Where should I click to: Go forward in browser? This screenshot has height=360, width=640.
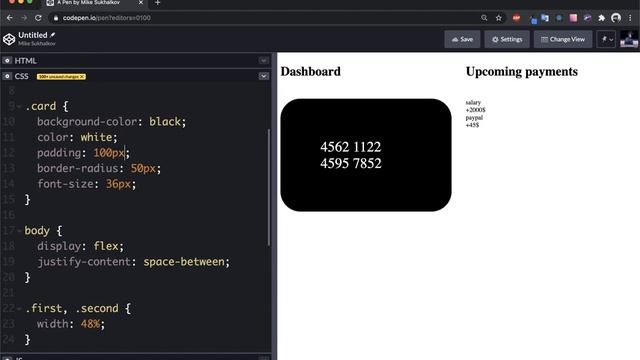pyautogui.click(x=24, y=18)
